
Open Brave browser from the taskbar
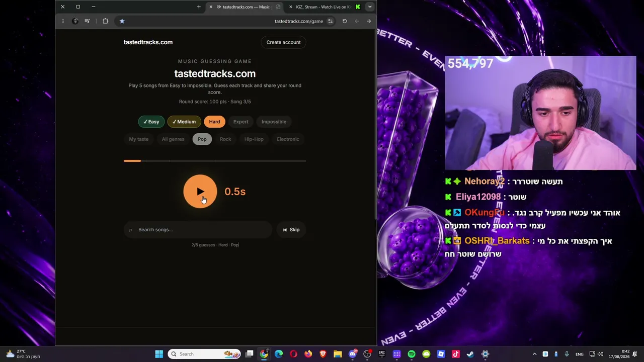(323, 354)
